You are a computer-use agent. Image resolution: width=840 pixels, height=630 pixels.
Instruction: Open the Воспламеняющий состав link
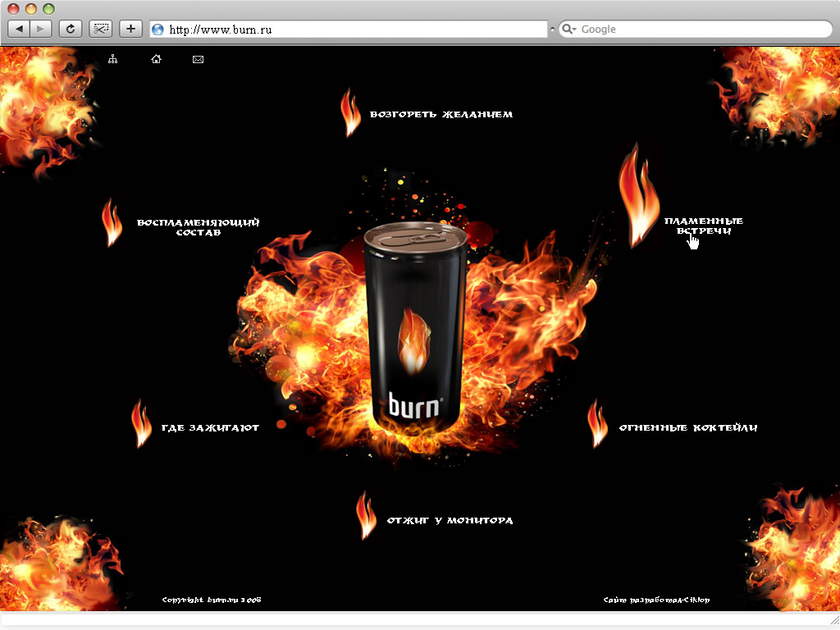pos(199,226)
